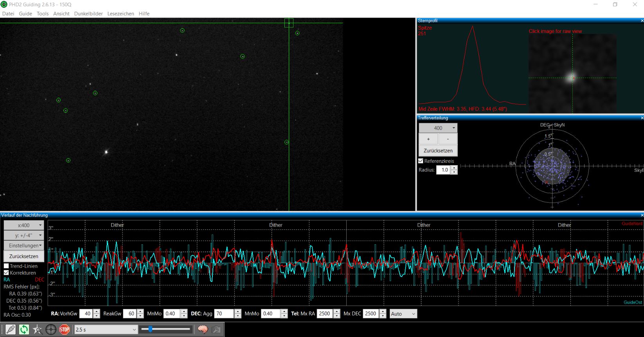Click the "RMS Fehler [px]:" heading

22,287
